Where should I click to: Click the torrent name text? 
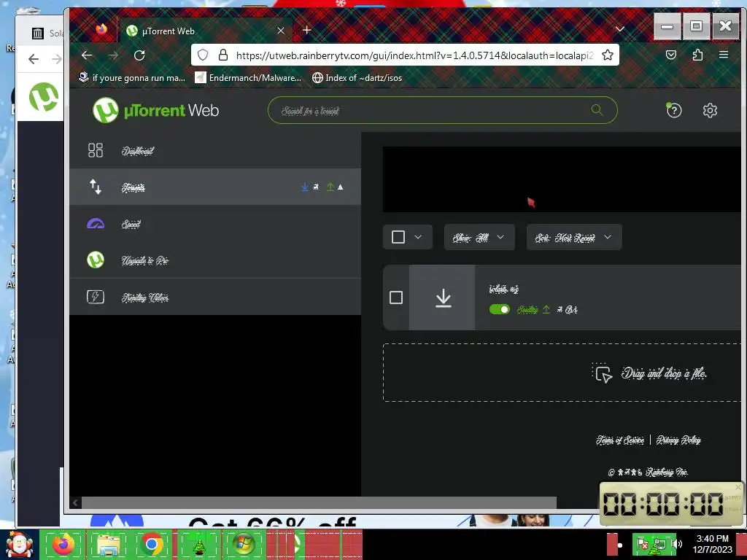[x=503, y=289]
